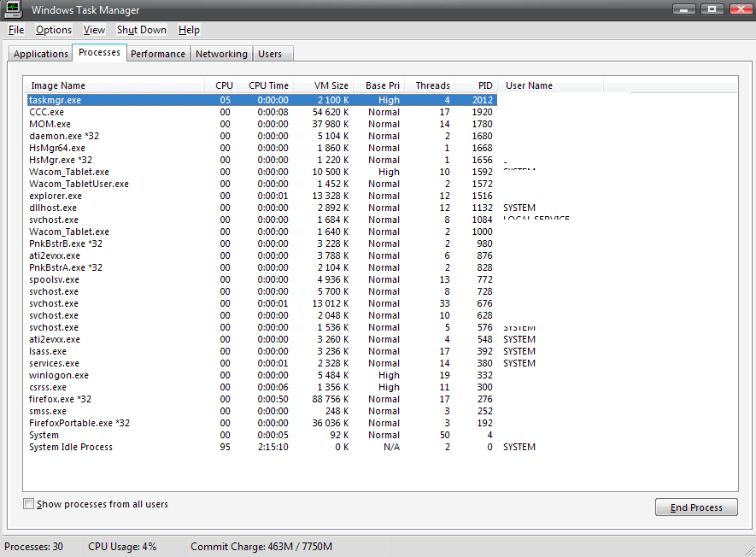Sort by User Name column header
This screenshot has height=557, width=756.
coord(549,85)
